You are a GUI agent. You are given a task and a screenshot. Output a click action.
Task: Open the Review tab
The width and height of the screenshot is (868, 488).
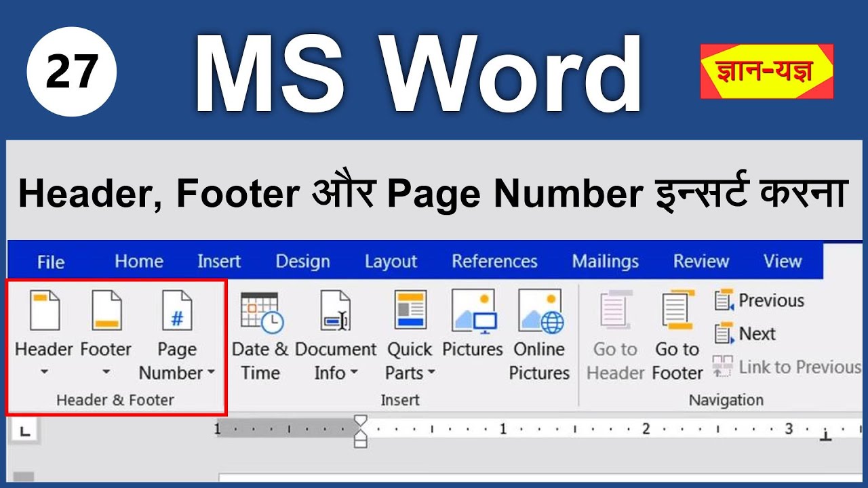(x=701, y=261)
